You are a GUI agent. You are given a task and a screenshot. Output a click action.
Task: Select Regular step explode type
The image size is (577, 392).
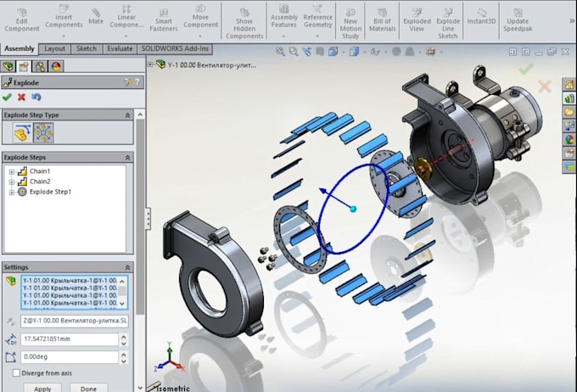click(x=22, y=132)
